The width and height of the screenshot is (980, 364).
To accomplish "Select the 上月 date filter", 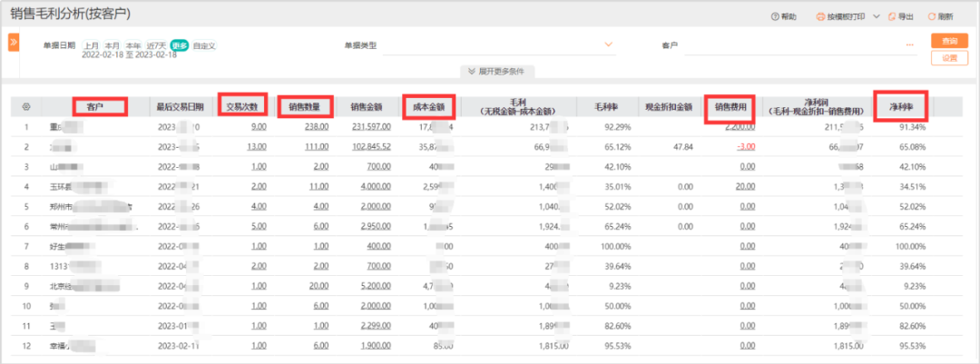I will click(92, 45).
